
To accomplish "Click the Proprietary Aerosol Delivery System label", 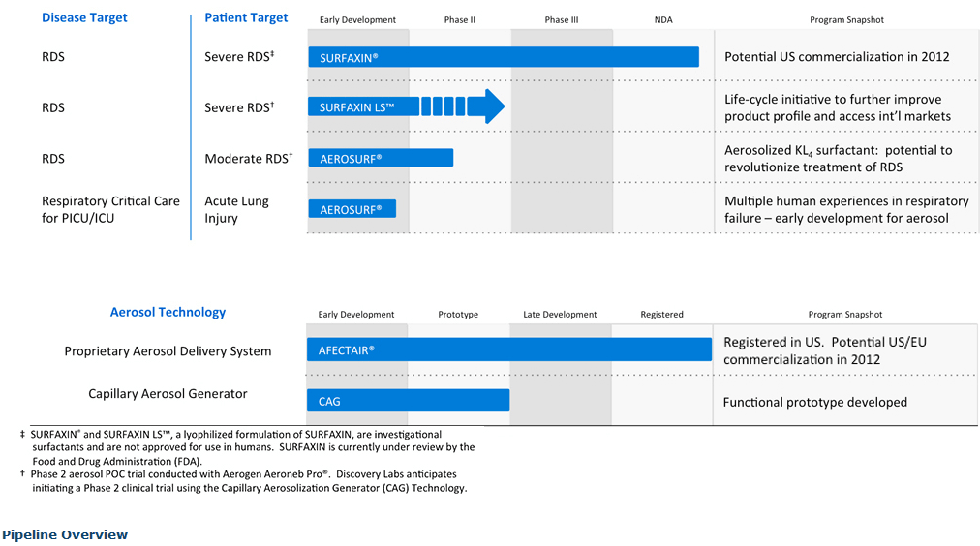I will [168, 350].
